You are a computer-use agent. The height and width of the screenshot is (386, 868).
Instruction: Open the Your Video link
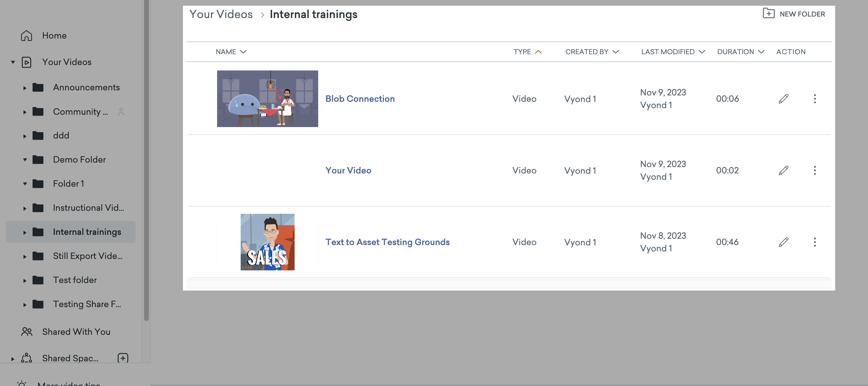click(348, 170)
